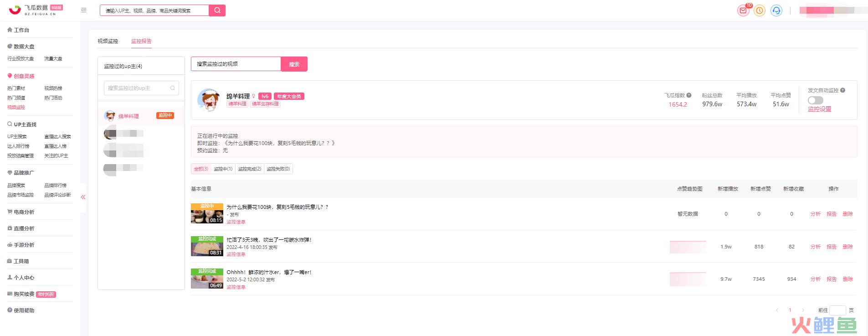Click the 使用帮助 question icon
Viewport: 868px width, 336px height.
[10, 310]
